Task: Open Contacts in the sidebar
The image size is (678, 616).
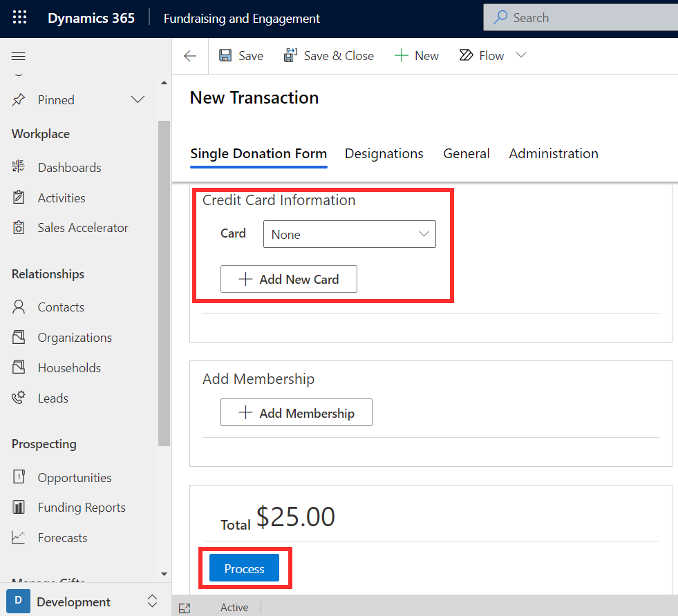Action: (61, 307)
